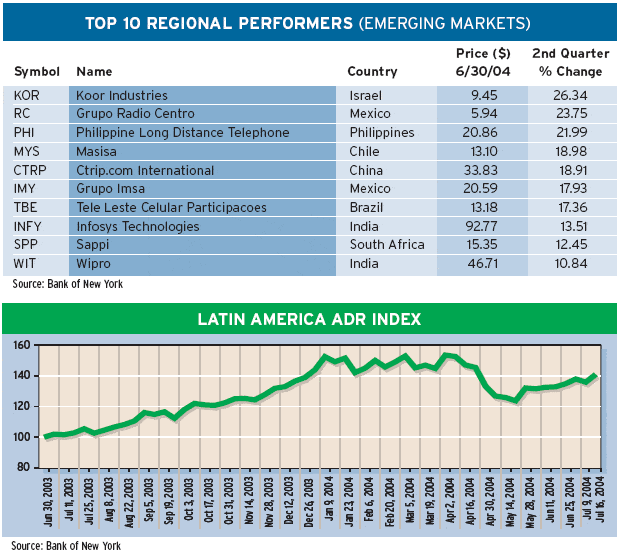
Task: Select the IMY symbol cell
Action: pyautogui.click(x=25, y=188)
